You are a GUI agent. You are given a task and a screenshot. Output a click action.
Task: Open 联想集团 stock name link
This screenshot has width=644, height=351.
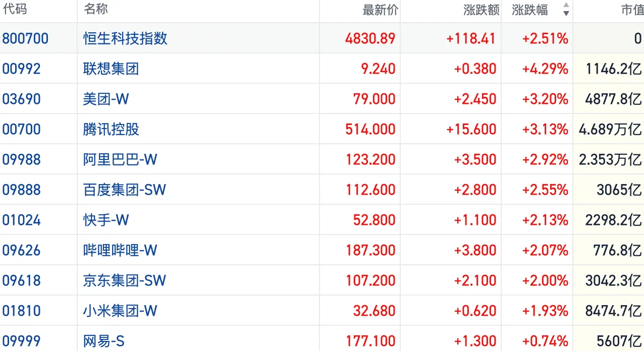click(111, 69)
